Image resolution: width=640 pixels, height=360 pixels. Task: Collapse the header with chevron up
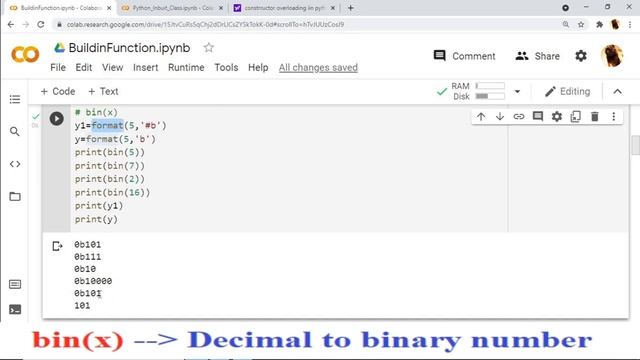[618, 91]
